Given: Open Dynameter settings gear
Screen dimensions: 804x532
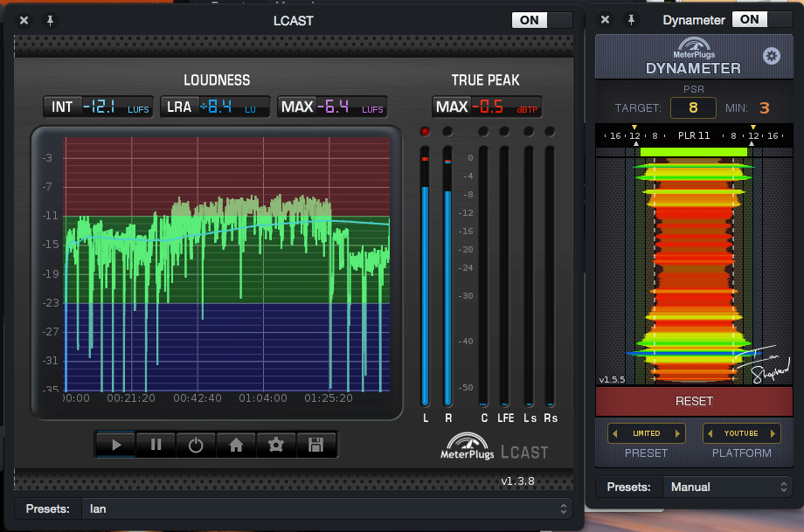Looking at the screenshot, I should pos(771,56).
